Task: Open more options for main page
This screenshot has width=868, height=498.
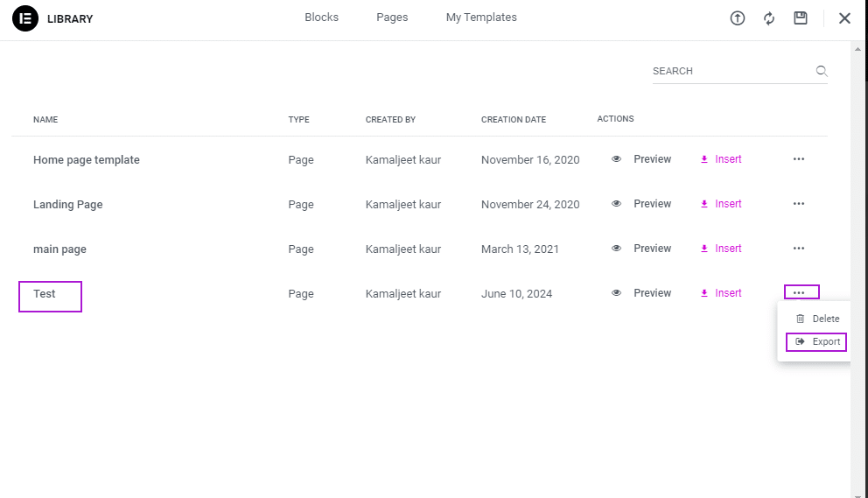Action: coord(798,249)
